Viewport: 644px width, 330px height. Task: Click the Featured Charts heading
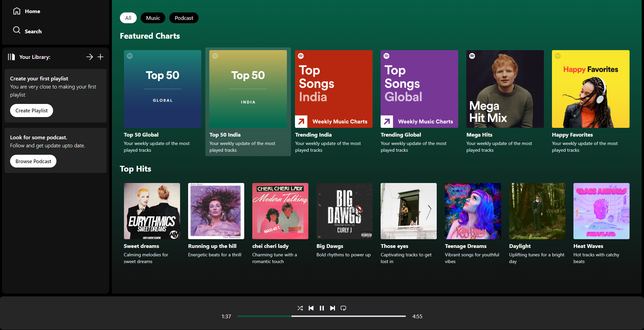coord(150,36)
